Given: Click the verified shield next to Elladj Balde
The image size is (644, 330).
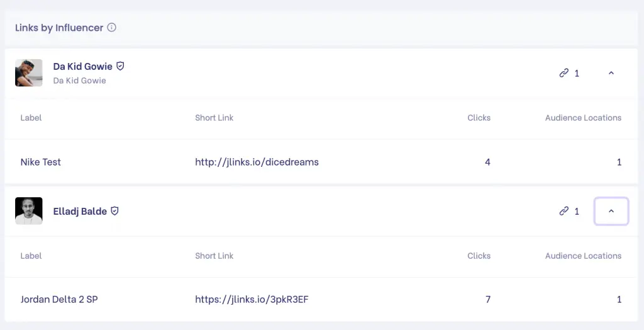Looking at the screenshot, I should coord(114,211).
